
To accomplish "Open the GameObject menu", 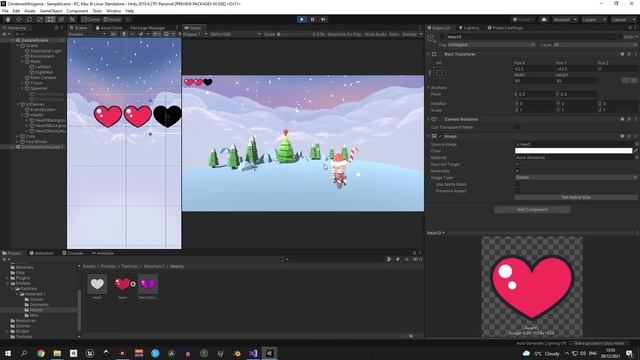I will [51, 11].
